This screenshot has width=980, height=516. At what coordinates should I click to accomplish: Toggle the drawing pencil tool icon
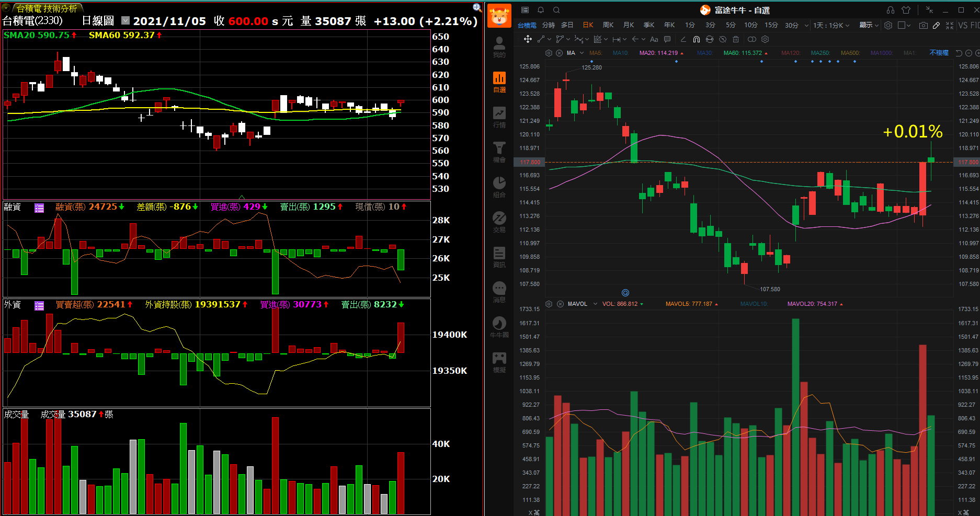click(937, 26)
